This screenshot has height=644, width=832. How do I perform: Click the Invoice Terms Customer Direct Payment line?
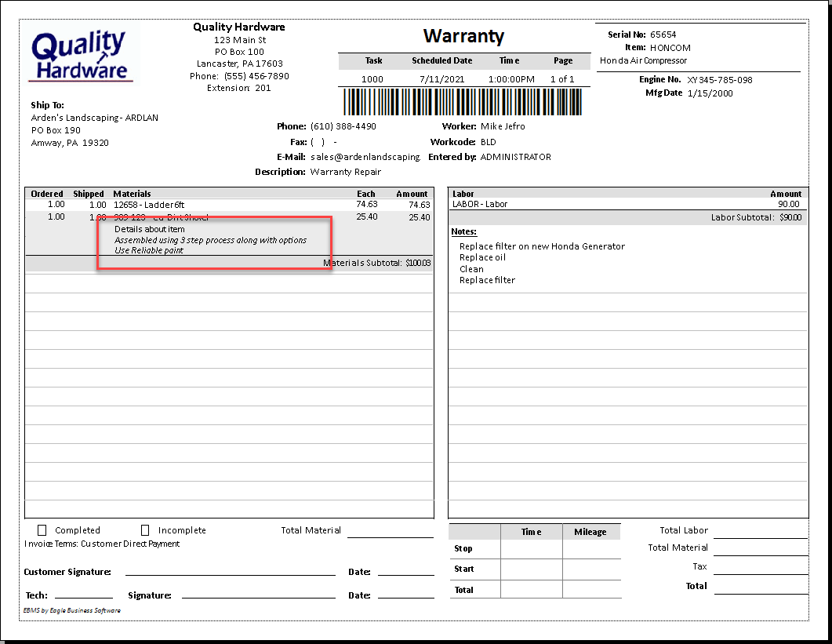point(102,544)
